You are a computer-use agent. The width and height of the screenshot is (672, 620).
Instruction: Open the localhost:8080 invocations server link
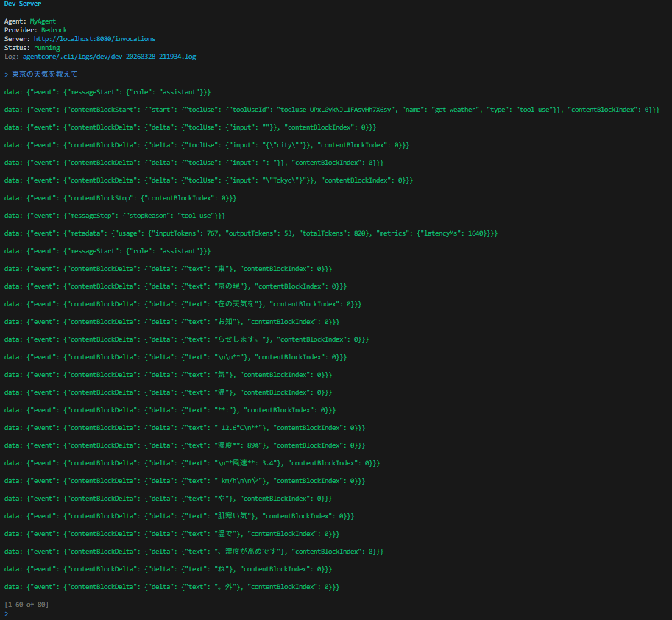[x=94, y=39]
